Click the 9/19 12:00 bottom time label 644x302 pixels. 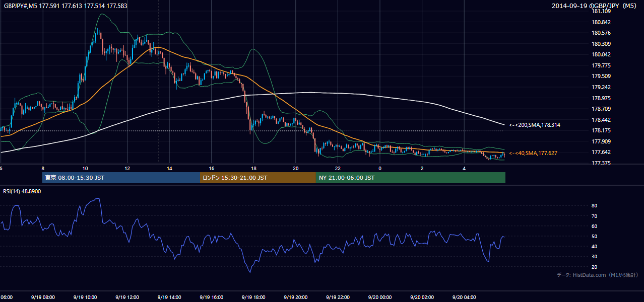coord(127,297)
